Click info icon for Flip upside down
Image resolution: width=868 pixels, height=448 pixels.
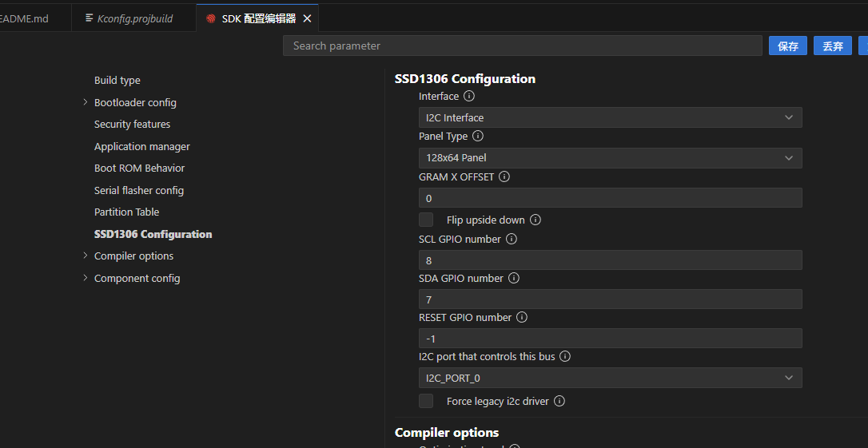(x=536, y=220)
